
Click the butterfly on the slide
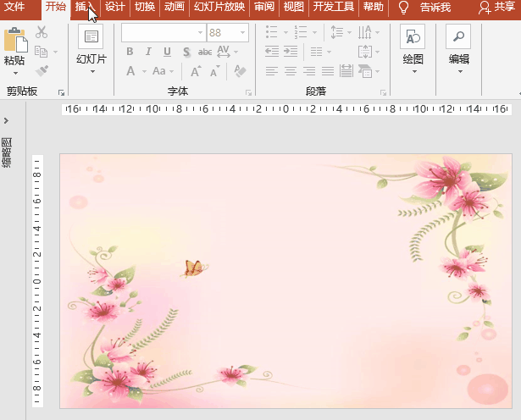(194, 268)
